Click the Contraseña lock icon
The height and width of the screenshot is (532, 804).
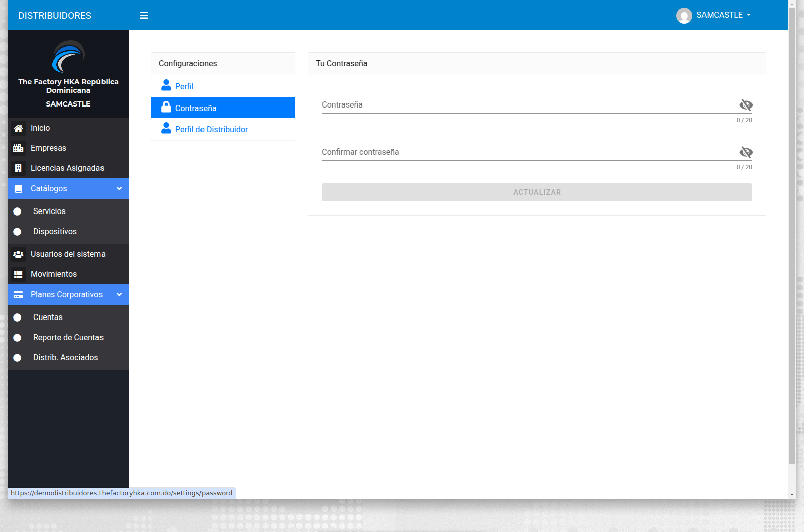pos(166,107)
